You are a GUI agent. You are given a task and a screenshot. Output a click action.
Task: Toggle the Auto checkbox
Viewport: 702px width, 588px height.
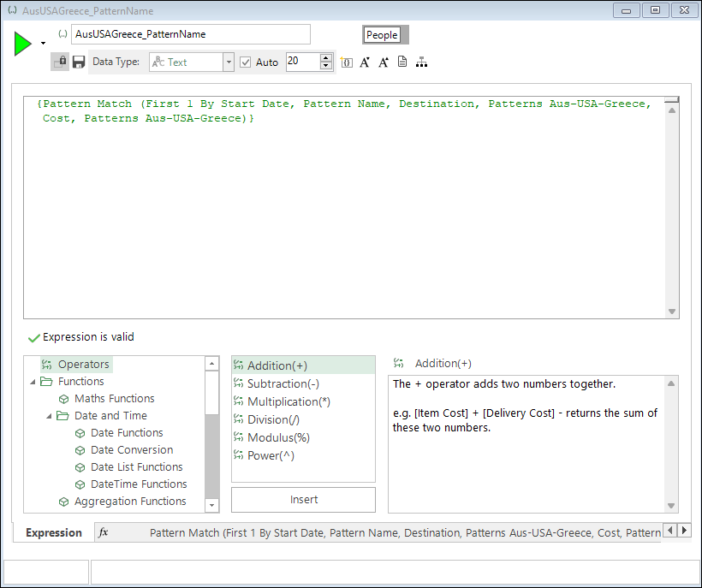point(246,62)
